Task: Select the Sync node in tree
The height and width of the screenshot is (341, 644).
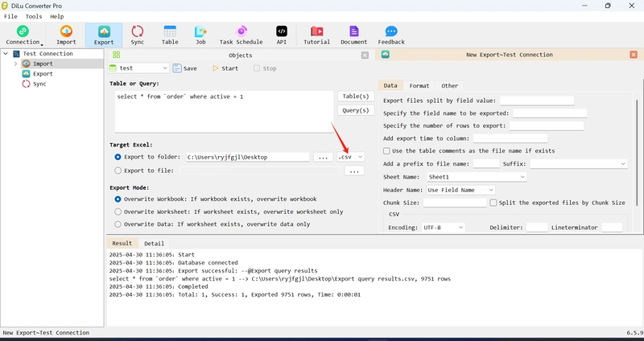Action: (x=39, y=84)
